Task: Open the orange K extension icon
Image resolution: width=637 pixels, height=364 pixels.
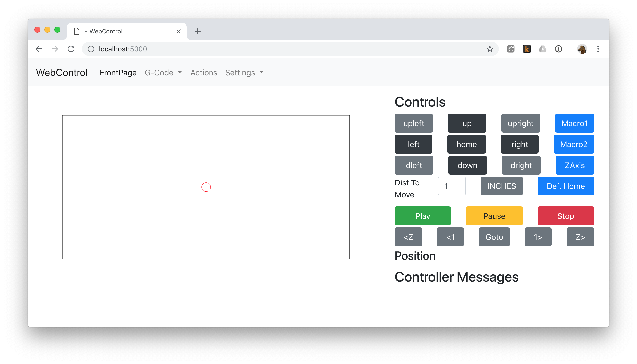Action: click(527, 49)
